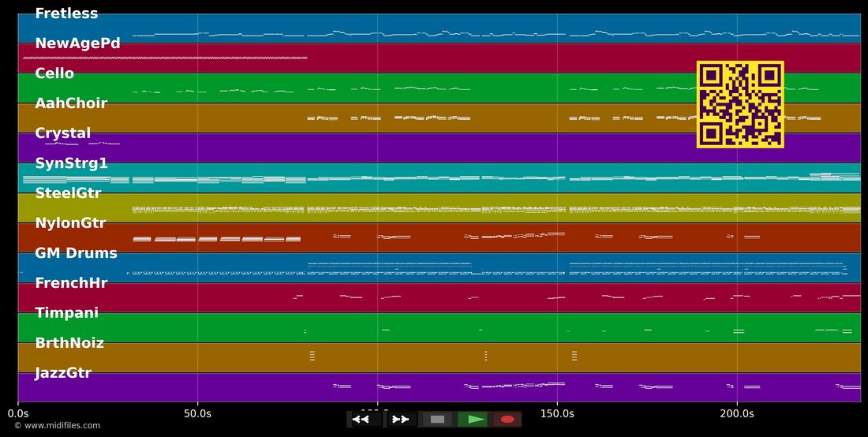868x437 pixels.
Task: Click the yellow QR code
Action: 740,105
